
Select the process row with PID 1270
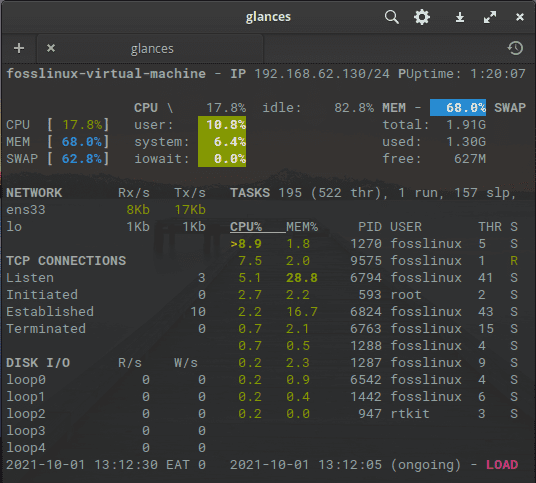(x=374, y=244)
